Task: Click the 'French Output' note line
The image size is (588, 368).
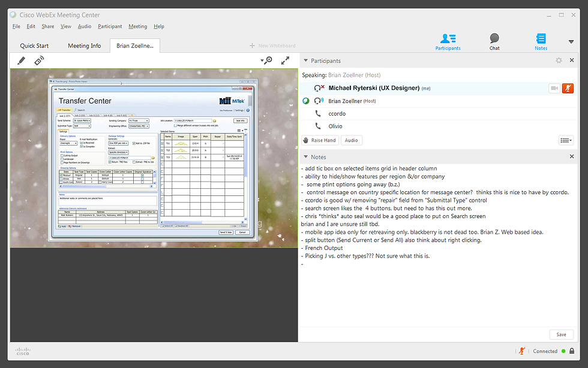Action: (323, 248)
